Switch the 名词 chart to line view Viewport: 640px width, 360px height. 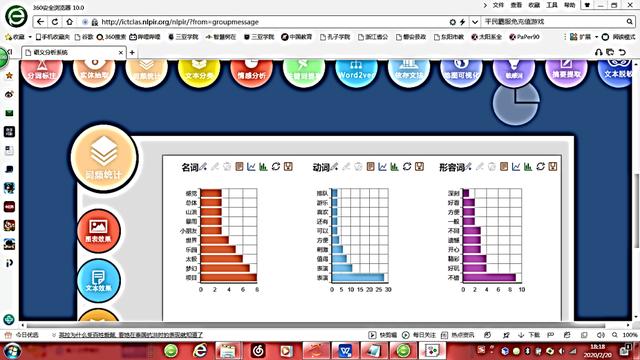pos(251,167)
